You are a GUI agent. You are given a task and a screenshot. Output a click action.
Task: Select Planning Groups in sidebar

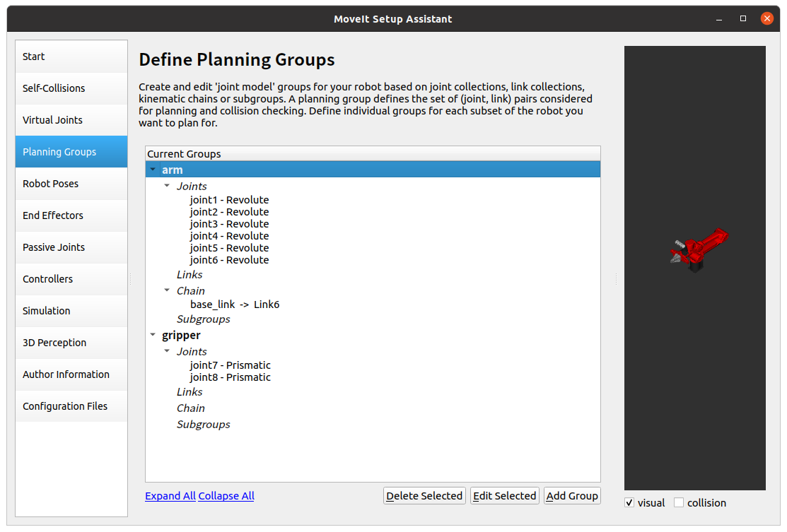click(x=71, y=151)
